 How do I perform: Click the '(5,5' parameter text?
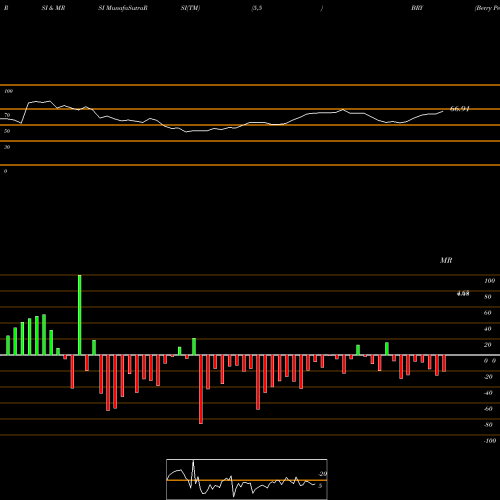click(257, 8)
